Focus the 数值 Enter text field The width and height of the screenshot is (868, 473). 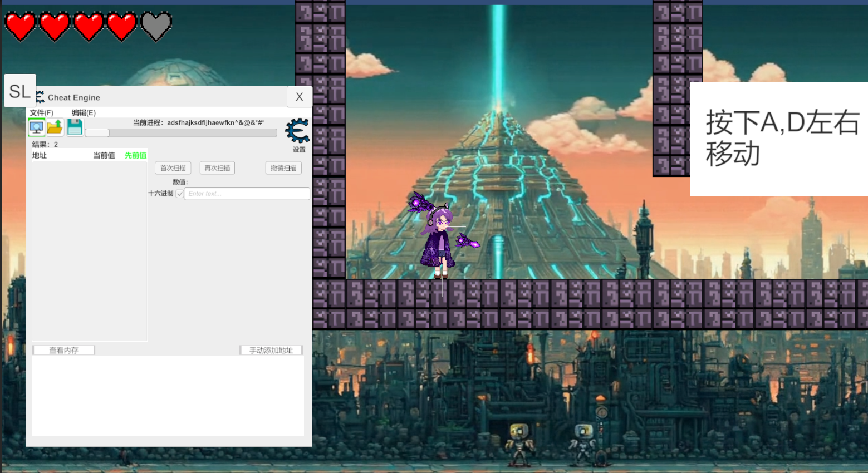point(247,194)
